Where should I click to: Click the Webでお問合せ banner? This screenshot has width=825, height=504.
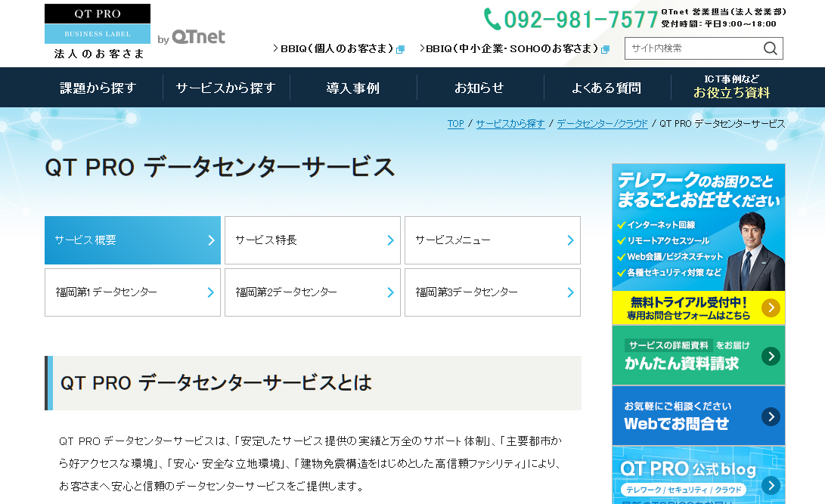click(x=699, y=416)
